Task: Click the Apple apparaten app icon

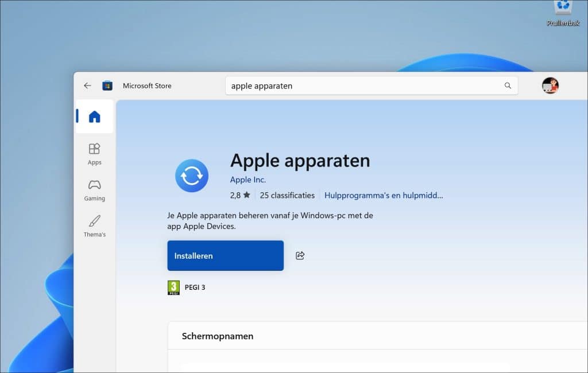Action: (192, 176)
